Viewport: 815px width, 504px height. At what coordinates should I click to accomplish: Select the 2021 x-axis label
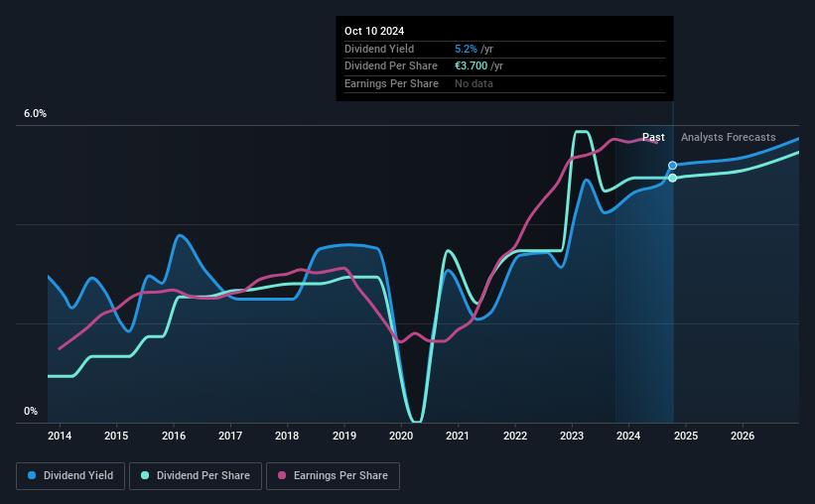coord(458,436)
